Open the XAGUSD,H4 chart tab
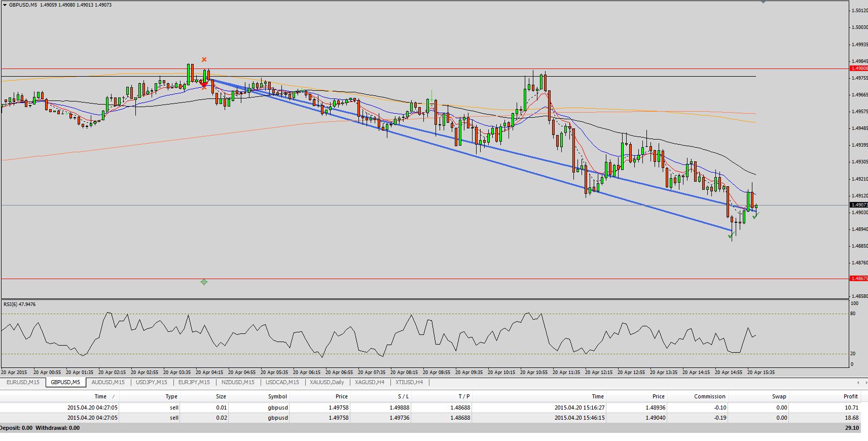 tap(370, 382)
